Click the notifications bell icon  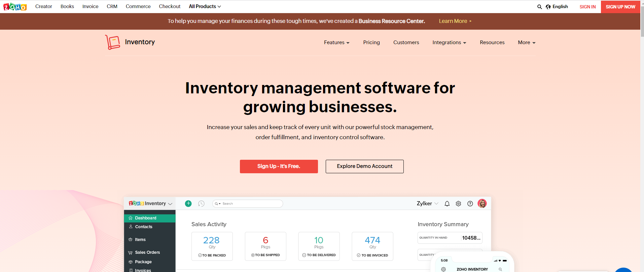[447, 204]
